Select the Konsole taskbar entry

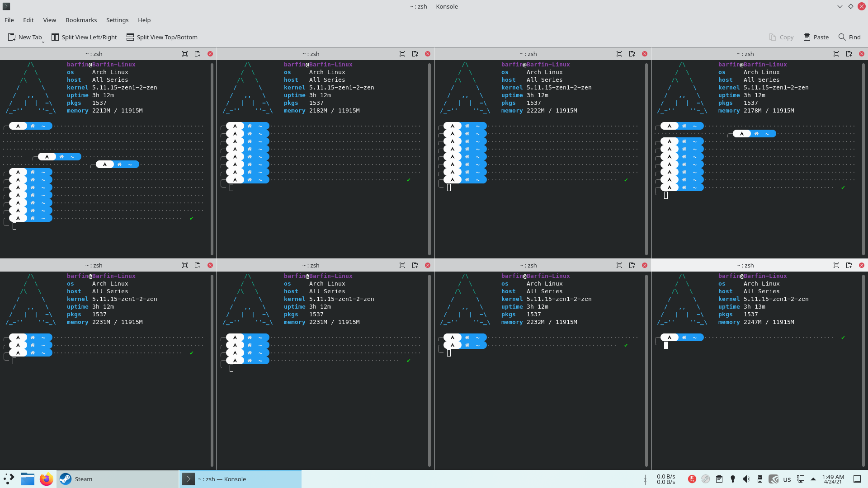click(241, 479)
